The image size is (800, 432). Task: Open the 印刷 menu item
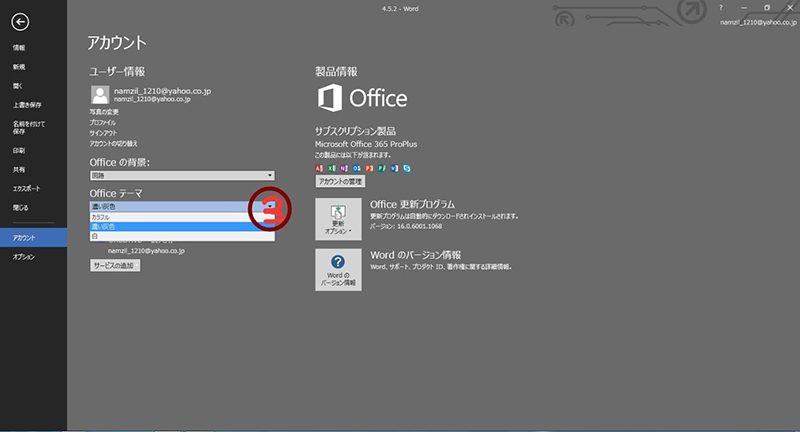pos(19,150)
